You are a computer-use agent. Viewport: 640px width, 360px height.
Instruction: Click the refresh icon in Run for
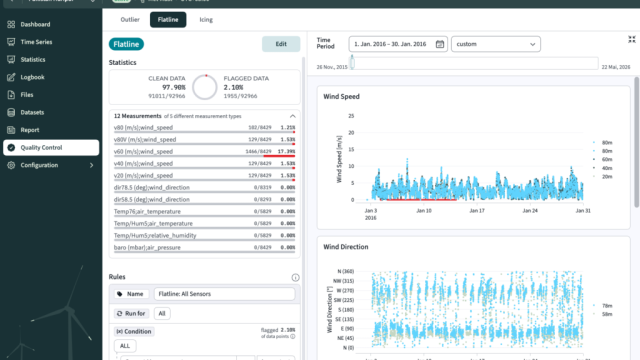tap(120, 313)
